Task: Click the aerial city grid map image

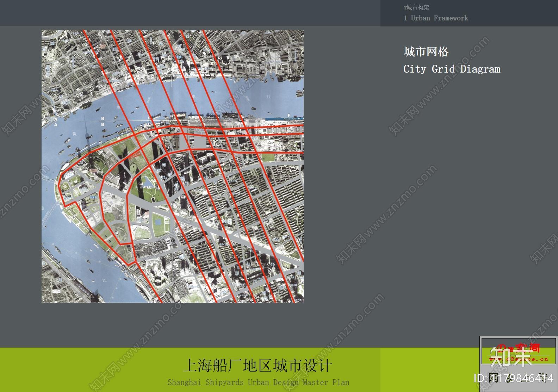Action: [173, 166]
